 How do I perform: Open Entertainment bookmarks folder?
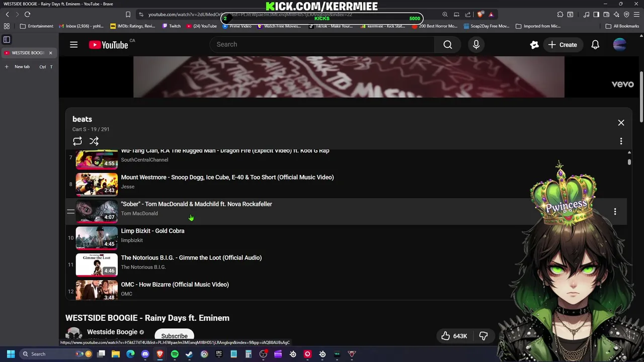point(36,26)
